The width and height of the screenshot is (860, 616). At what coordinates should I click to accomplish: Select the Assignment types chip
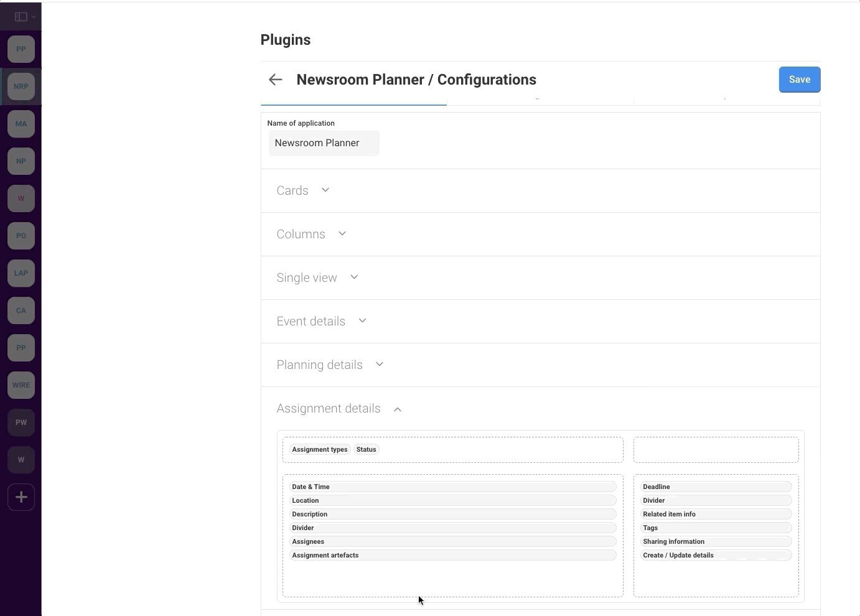pos(319,449)
